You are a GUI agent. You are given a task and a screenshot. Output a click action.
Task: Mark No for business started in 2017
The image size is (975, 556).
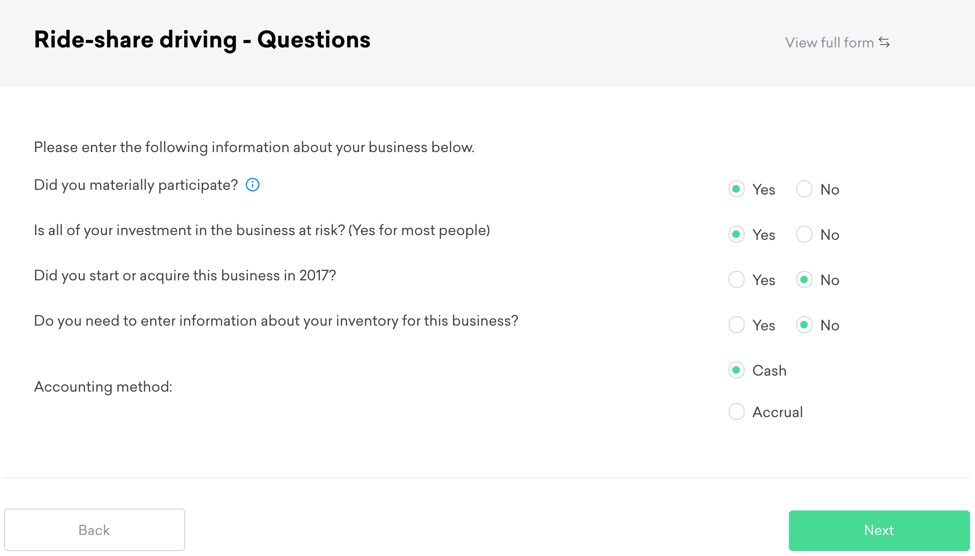point(804,280)
